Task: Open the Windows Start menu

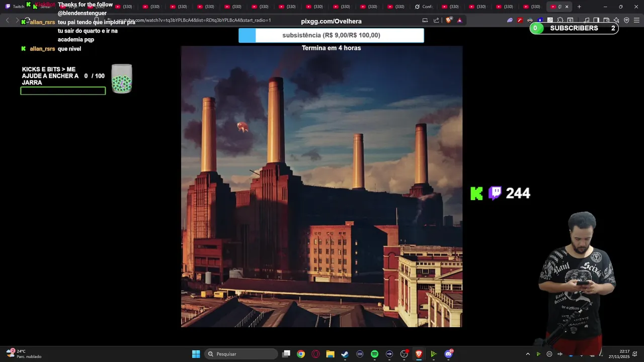Action: tap(196, 354)
